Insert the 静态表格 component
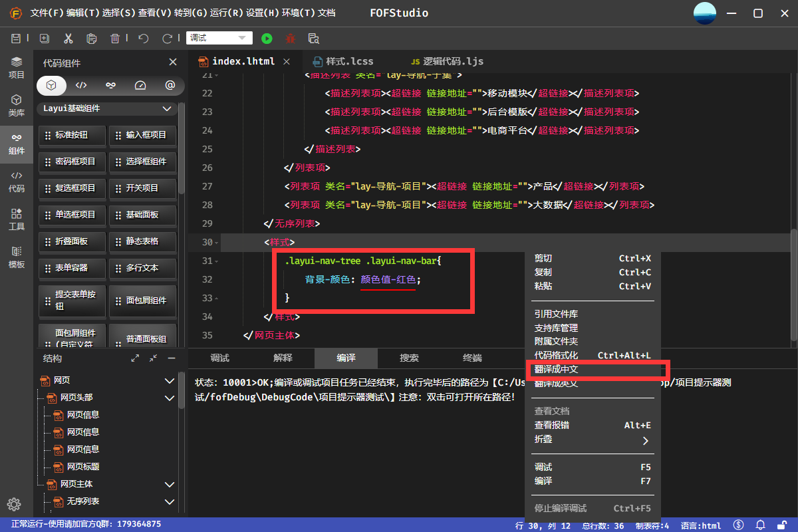Image resolution: width=798 pixels, height=532 pixels. tap(142, 241)
